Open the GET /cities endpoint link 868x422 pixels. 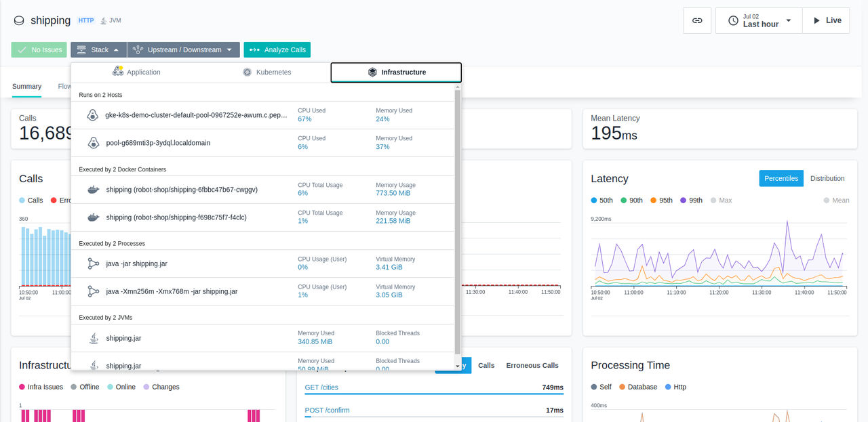[321, 387]
